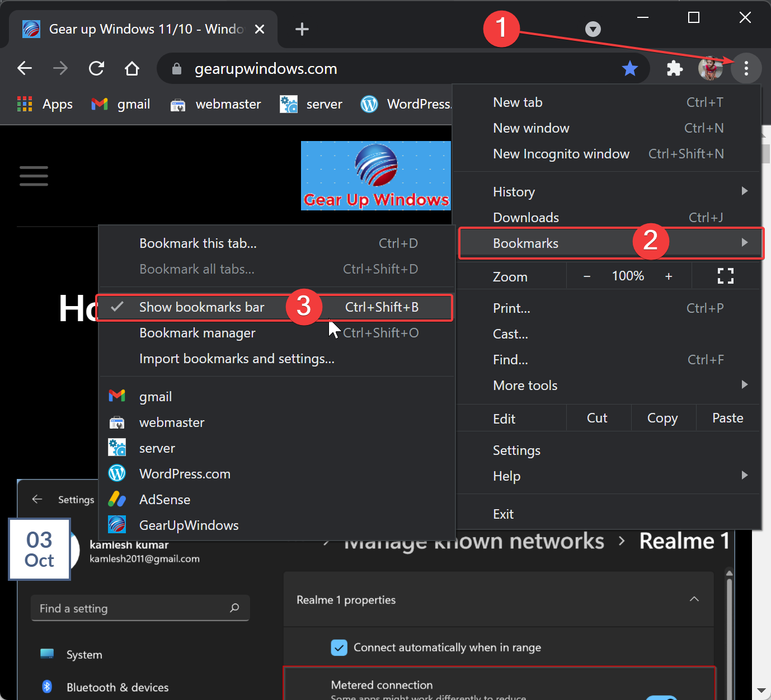The image size is (771, 700).
Task: Click the Gear Up Windows logo
Action: point(376,176)
